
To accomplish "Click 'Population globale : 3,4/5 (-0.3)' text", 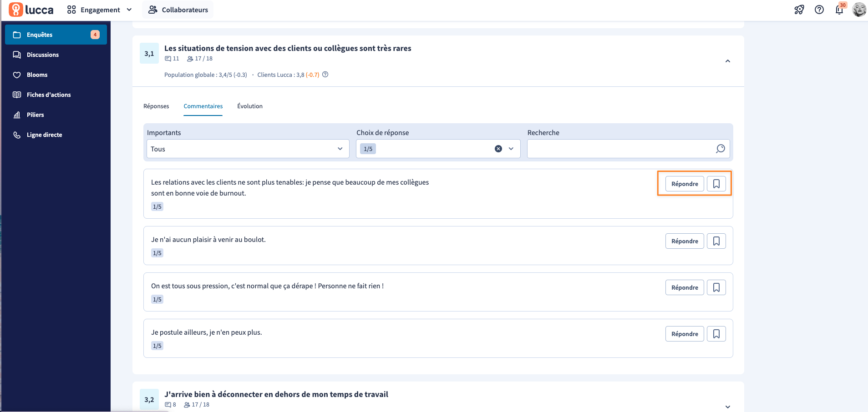I will point(206,75).
